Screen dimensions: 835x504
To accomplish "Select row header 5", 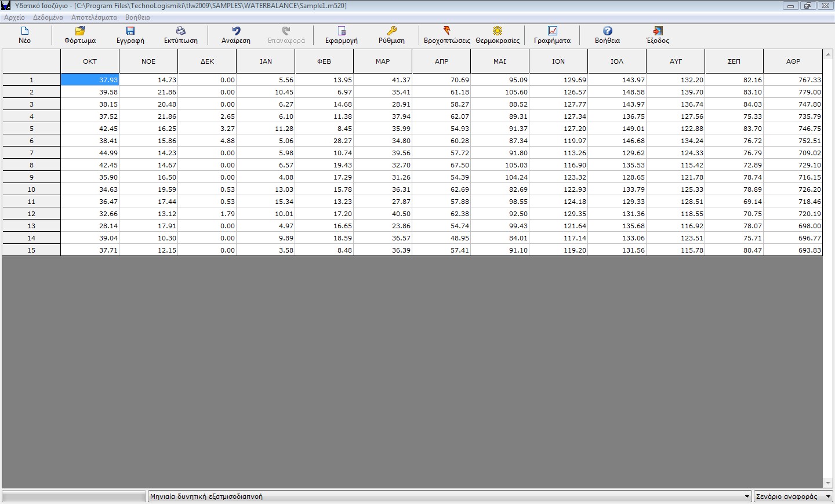I will tap(31, 129).
